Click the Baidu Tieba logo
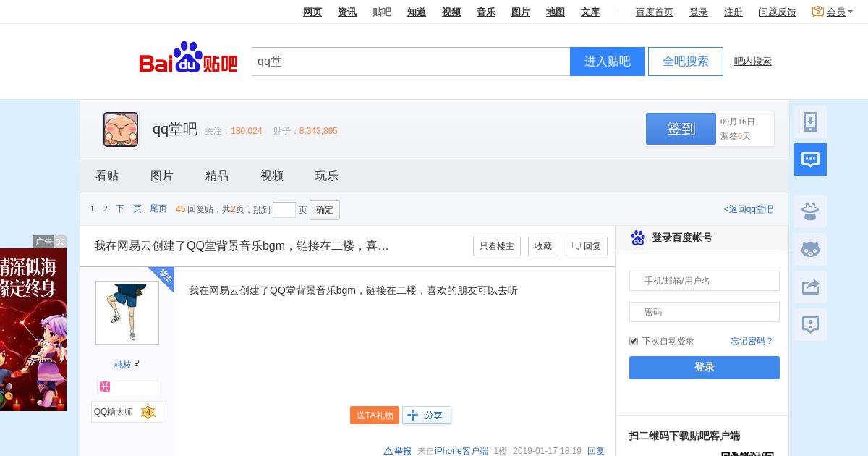 pyautogui.click(x=188, y=57)
